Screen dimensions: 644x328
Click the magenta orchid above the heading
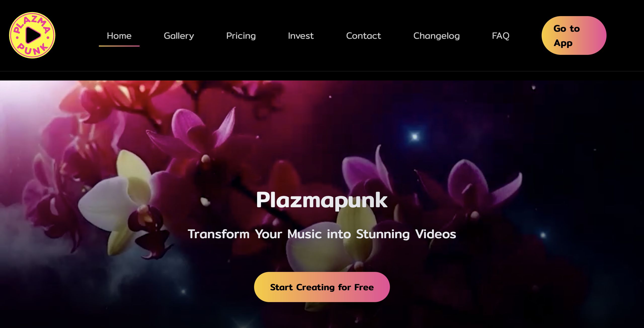[x=199, y=136]
